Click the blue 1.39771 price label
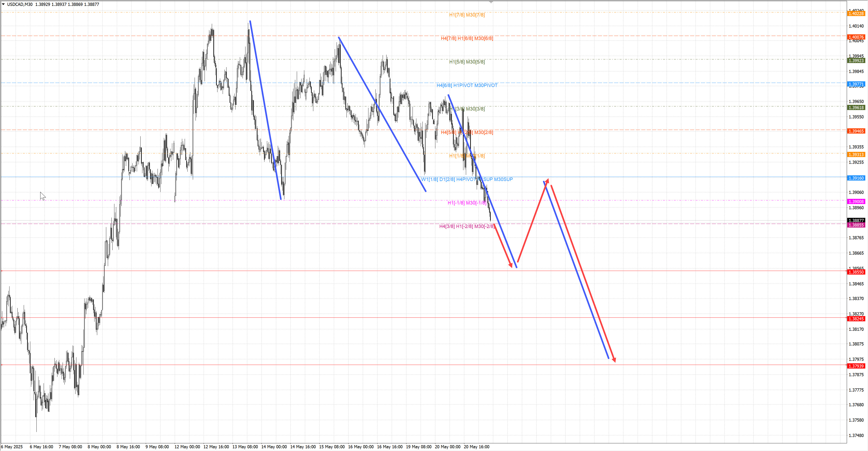The width and height of the screenshot is (868, 451). (856, 84)
